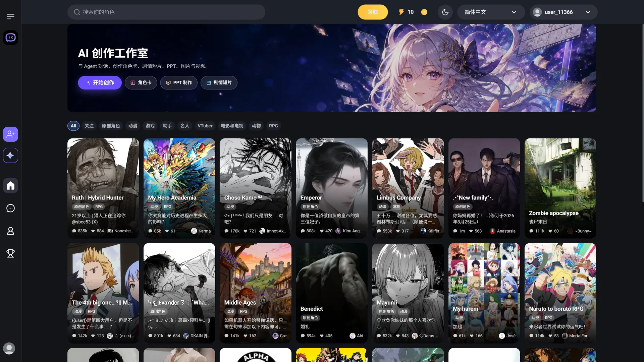Image resolution: width=644 pixels, height=362 pixels.
Task: Click the 开始创作 button
Action: pos(100,83)
